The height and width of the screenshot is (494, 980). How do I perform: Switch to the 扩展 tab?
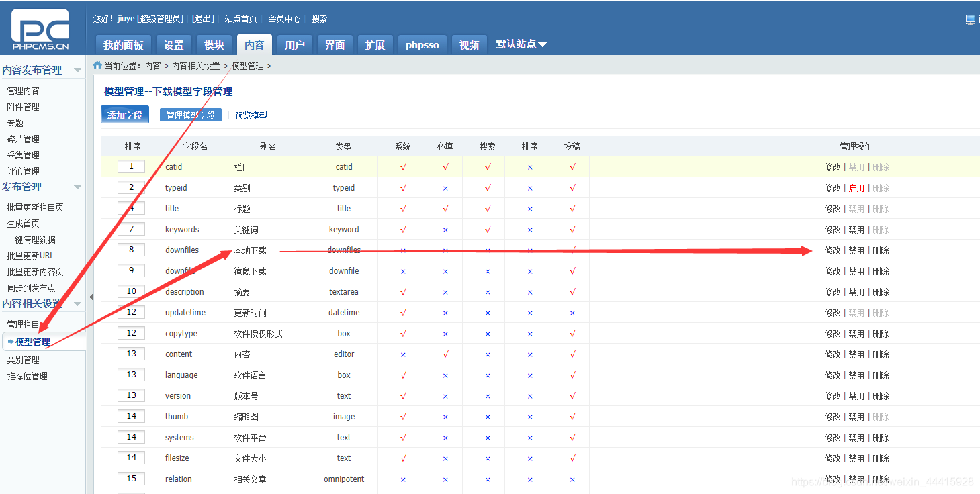coord(375,45)
